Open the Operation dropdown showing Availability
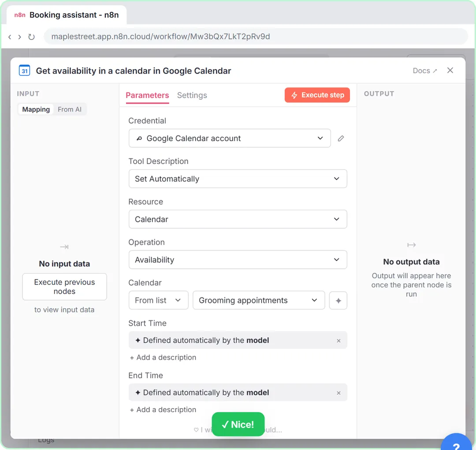This screenshot has width=476, height=450. coord(238,260)
